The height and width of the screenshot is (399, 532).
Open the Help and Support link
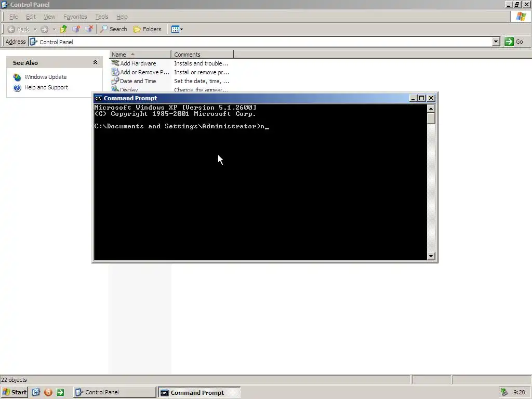point(46,87)
